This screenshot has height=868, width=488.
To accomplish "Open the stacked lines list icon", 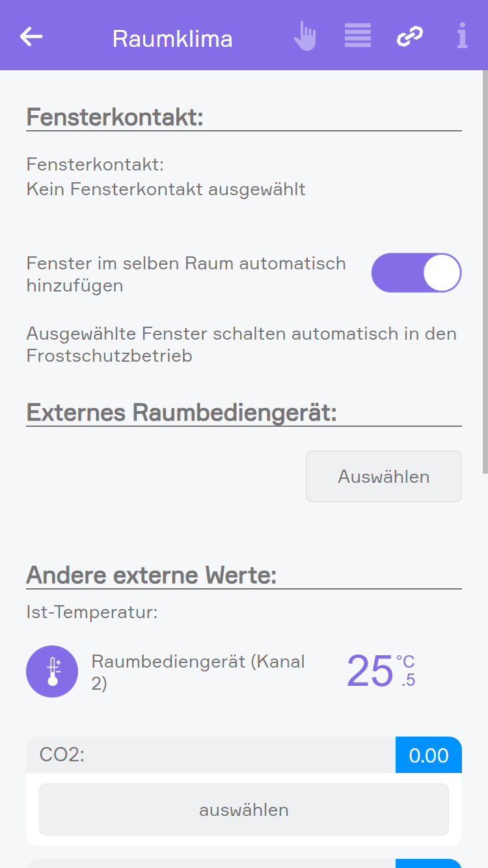I will pos(358,36).
